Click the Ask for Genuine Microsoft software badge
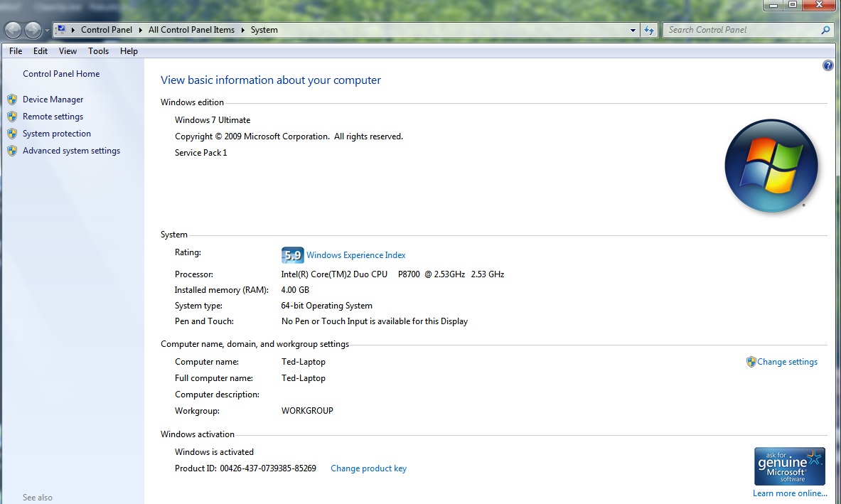The image size is (841, 504). [x=789, y=466]
